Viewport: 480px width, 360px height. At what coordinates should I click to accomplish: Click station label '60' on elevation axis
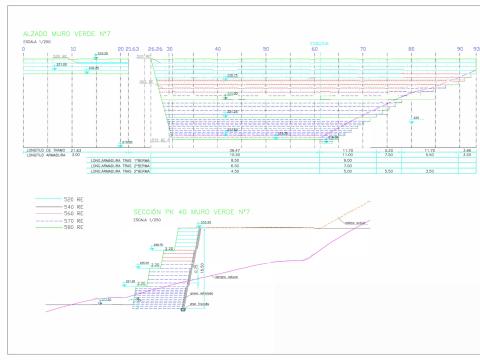(x=314, y=49)
